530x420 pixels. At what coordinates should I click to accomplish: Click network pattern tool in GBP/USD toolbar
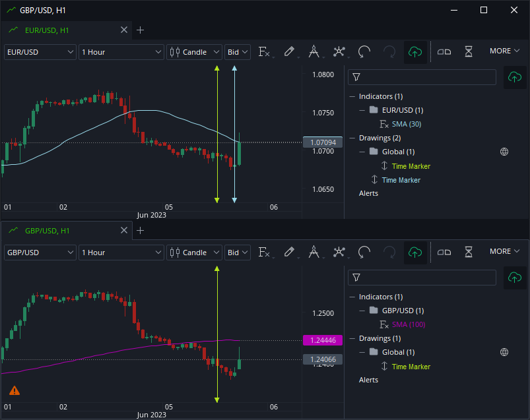(x=339, y=252)
